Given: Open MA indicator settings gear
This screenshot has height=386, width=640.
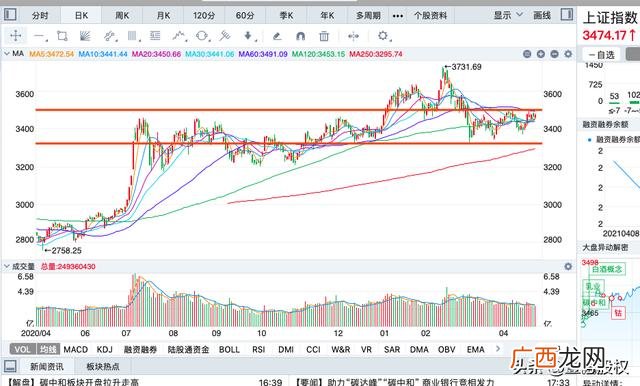Looking at the screenshot, I should pyautogui.click(x=568, y=54).
